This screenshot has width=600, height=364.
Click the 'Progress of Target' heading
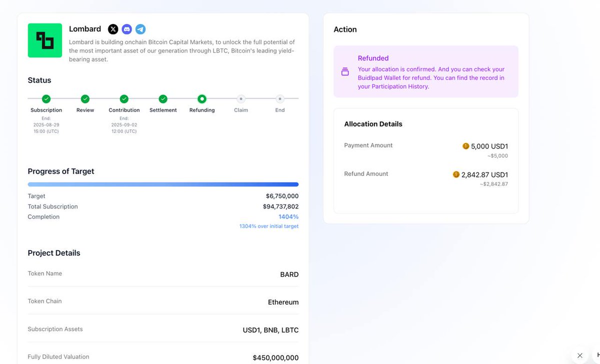click(61, 171)
